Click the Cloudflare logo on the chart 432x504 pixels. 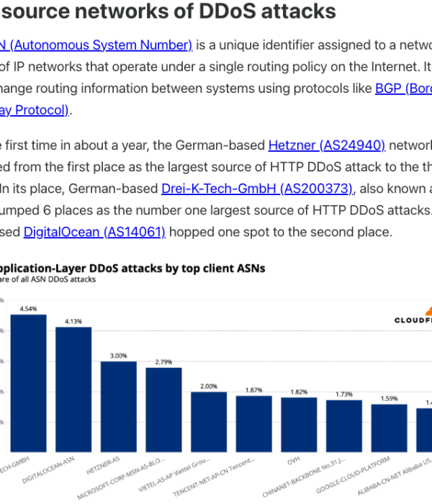click(414, 320)
